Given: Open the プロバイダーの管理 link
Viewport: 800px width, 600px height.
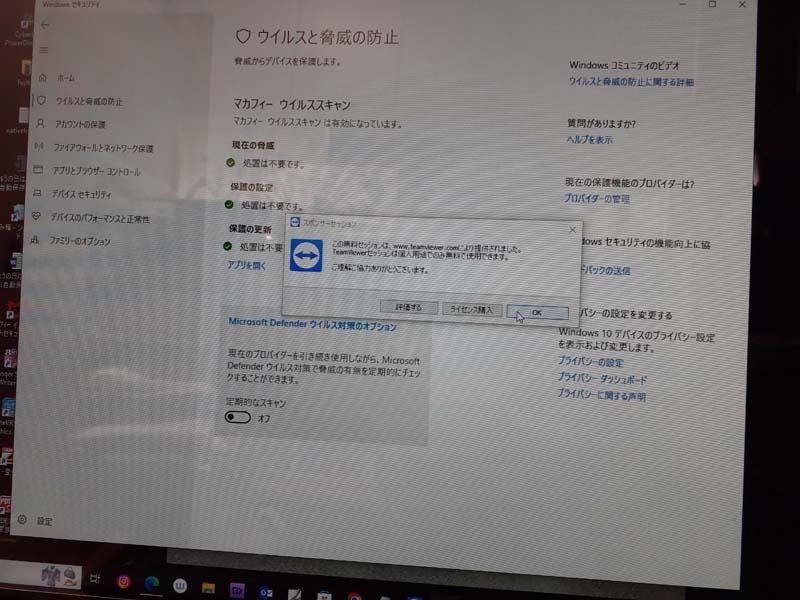Looking at the screenshot, I should (x=596, y=198).
